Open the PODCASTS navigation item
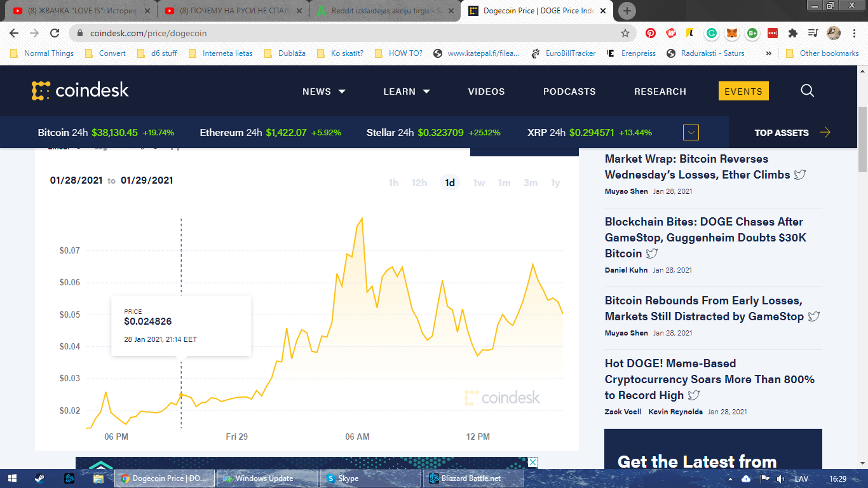 click(569, 91)
